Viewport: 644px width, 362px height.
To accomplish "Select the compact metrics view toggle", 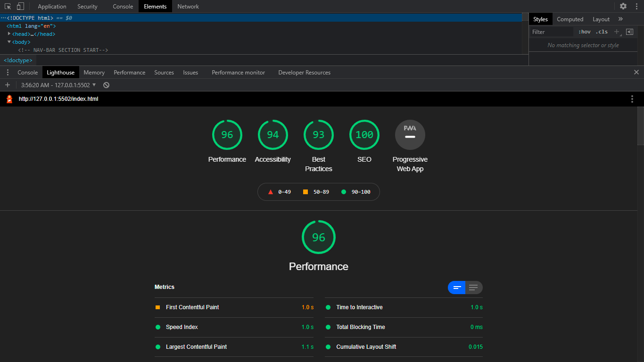I will (457, 288).
